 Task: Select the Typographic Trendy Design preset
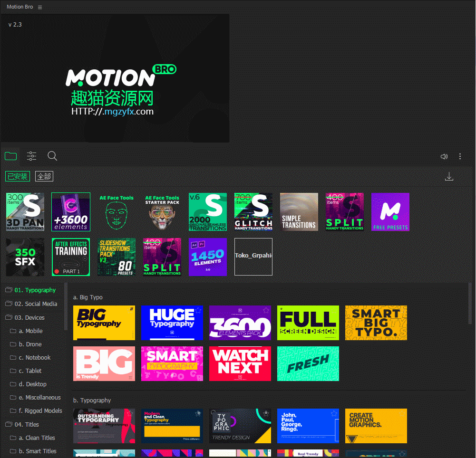240,426
